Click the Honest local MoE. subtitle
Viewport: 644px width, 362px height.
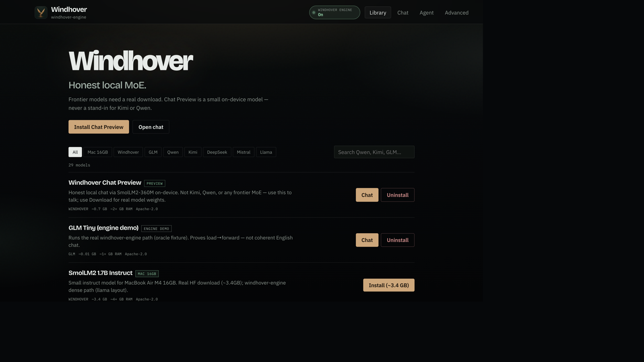pyautogui.click(x=107, y=85)
